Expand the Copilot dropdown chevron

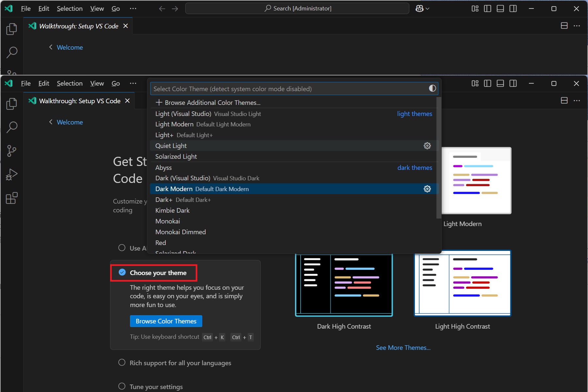[x=428, y=9]
